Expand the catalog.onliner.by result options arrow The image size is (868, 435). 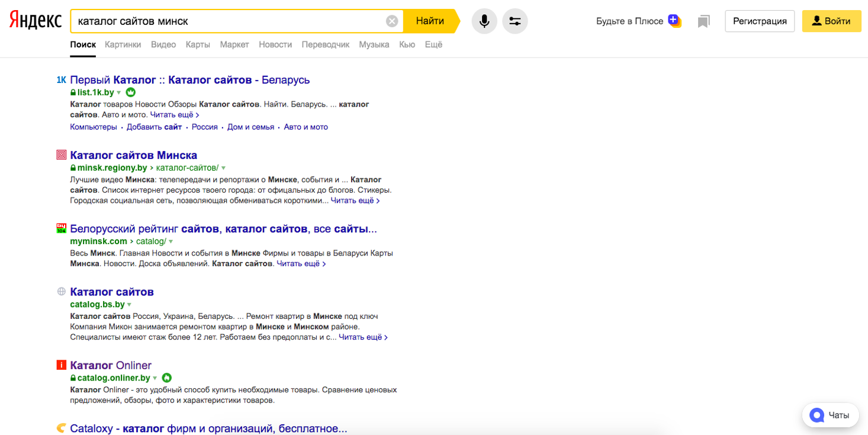155,378
